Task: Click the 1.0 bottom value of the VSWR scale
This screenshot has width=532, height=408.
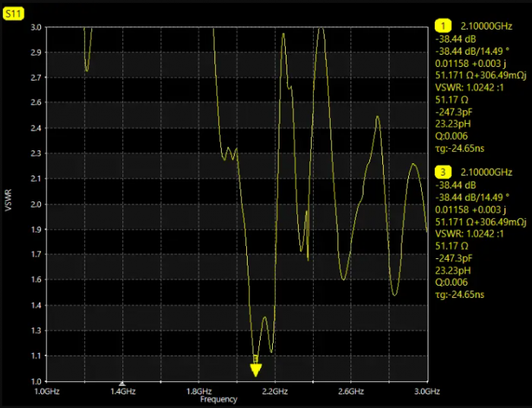Action: [x=36, y=381]
